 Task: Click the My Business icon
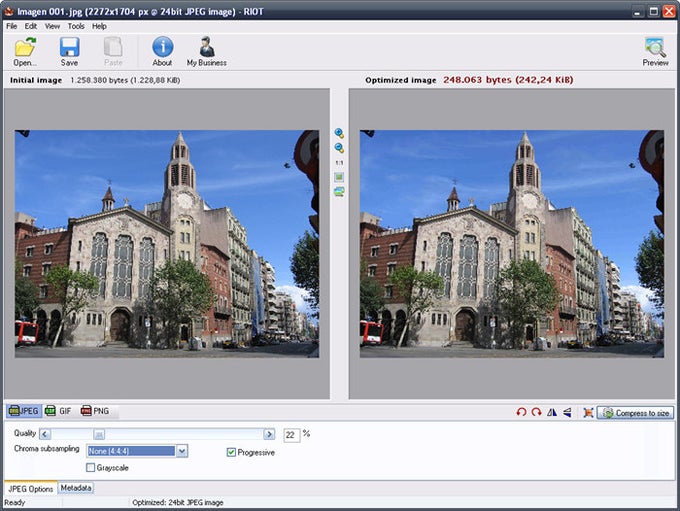206,51
